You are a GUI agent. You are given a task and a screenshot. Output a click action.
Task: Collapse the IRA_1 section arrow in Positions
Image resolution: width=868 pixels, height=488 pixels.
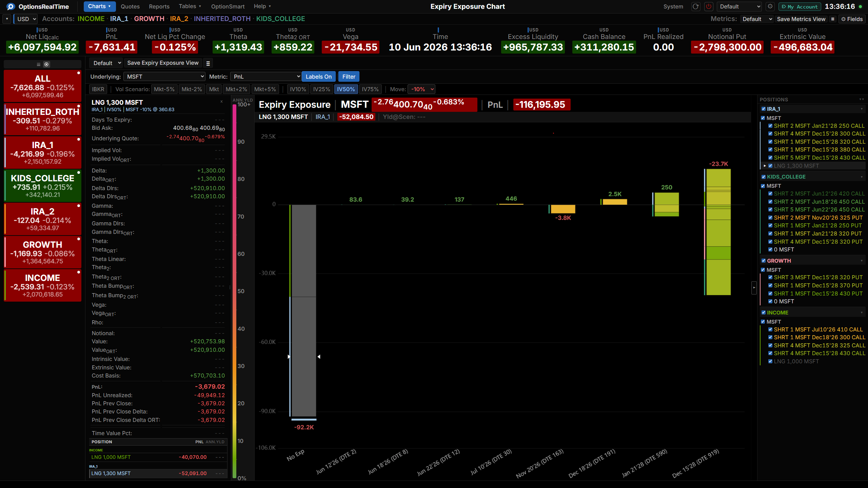862,109
